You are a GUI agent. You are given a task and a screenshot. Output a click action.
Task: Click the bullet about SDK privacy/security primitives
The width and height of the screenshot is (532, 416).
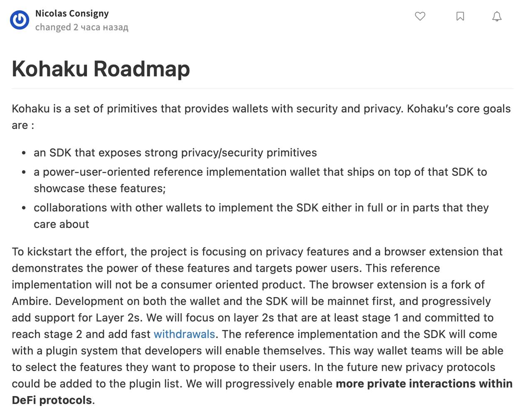point(175,153)
